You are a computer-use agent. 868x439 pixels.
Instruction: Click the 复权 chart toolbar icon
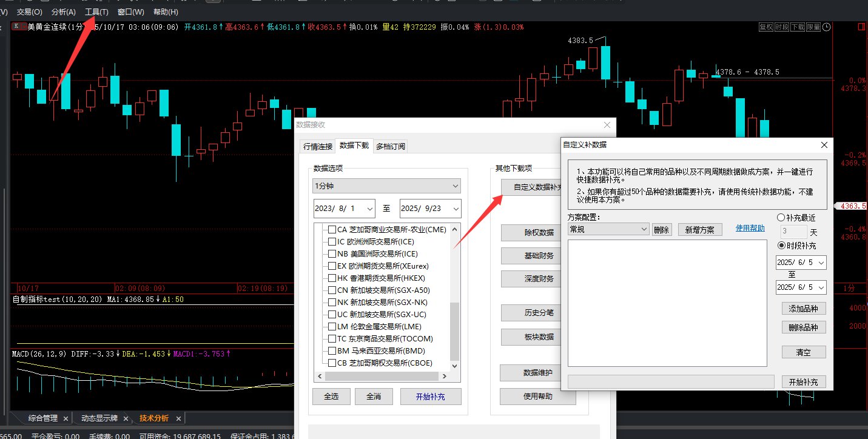pos(766,27)
